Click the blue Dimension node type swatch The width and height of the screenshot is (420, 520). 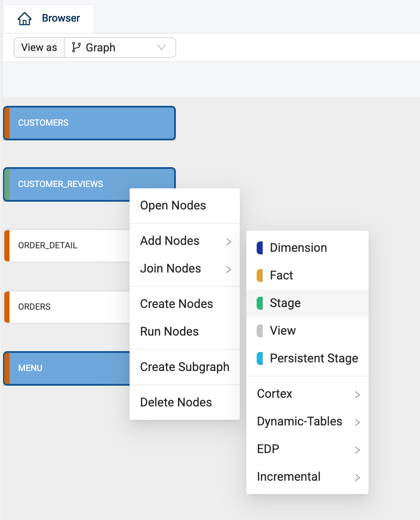(x=260, y=248)
